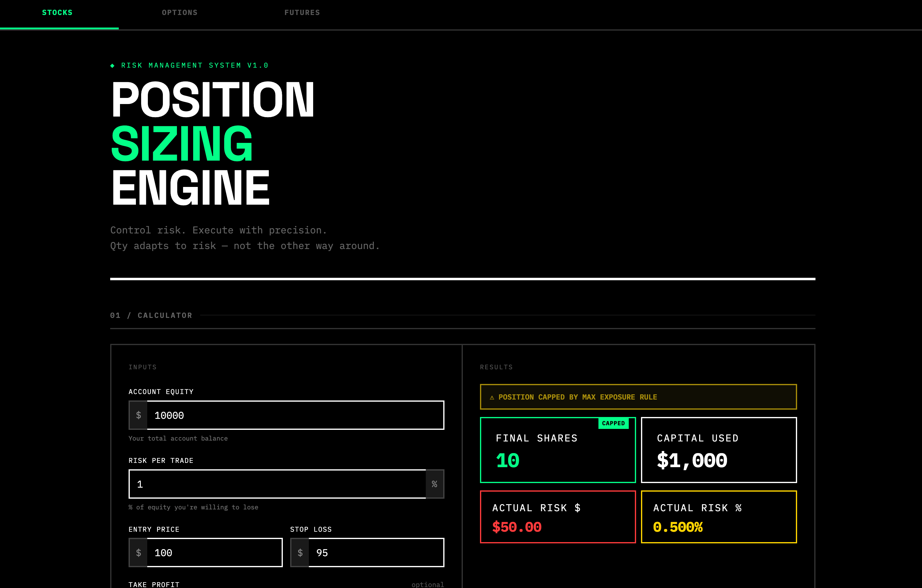Click the dollar prefix of Stop Loss
This screenshot has height=588, width=922.
click(x=300, y=553)
